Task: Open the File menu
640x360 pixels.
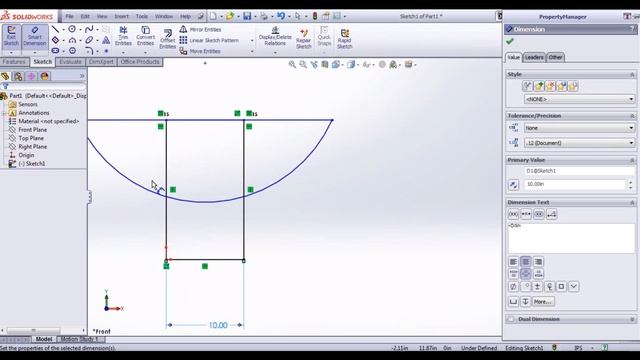Action: click(x=69, y=16)
